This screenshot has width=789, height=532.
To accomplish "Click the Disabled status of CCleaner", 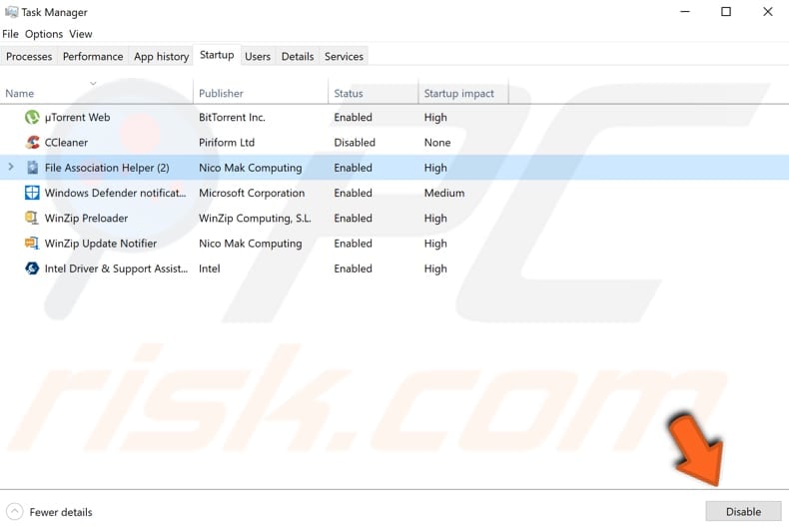I will click(355, 143).
